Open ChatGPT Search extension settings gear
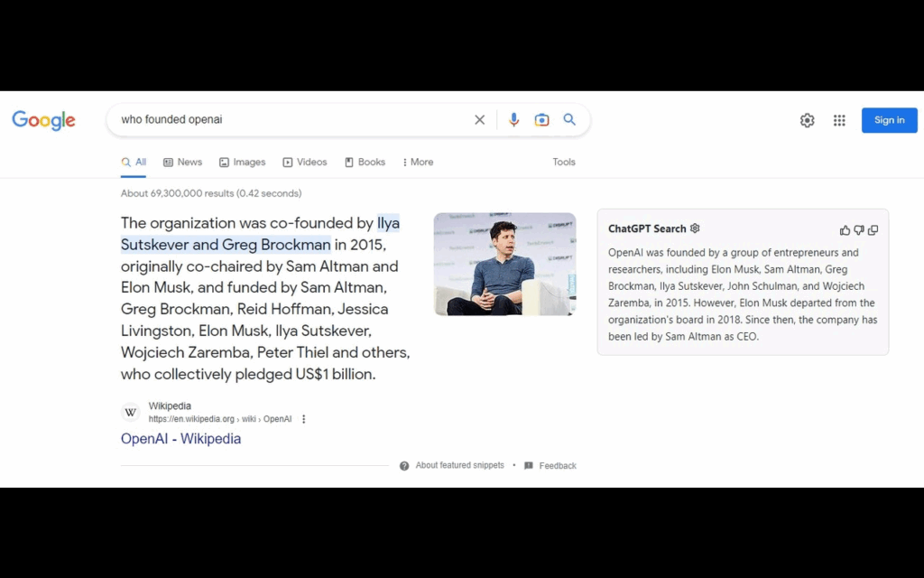 point(695,228)
